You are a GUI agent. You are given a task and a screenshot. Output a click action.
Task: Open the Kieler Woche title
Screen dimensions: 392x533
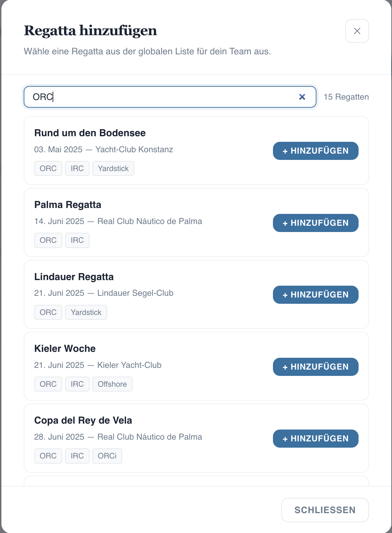(x=65, y=349)
